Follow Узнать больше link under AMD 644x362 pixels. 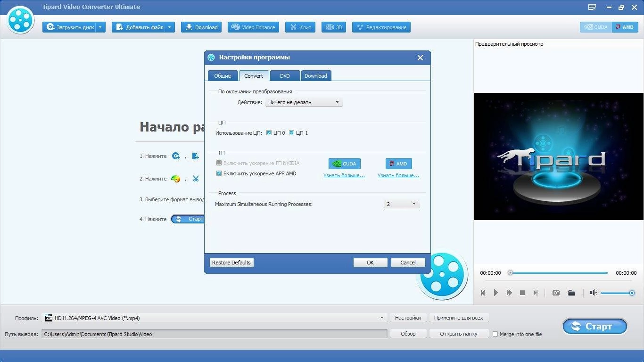pyautogui.click(x=398, y=175)
